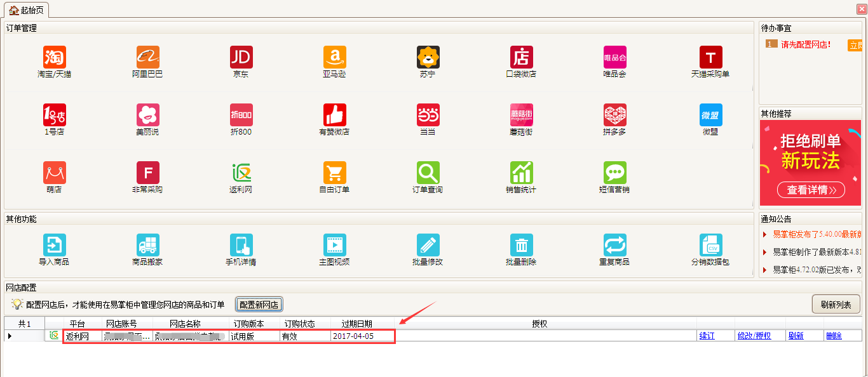The height and width of the screenshot is (377, 868).
Task: Click the 配置新网店 button
Action: pyautogui.click(x=259, y=305)
